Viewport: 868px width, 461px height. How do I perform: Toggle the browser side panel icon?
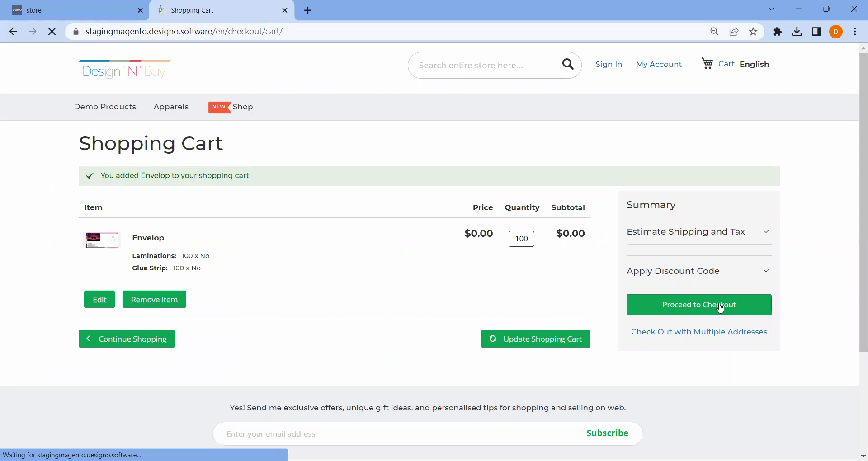click(x=816, y=32)
